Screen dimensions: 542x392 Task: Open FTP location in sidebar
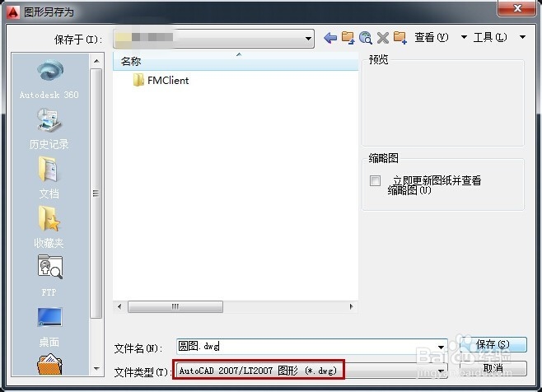pyautogui.click(x=49, y=276)
